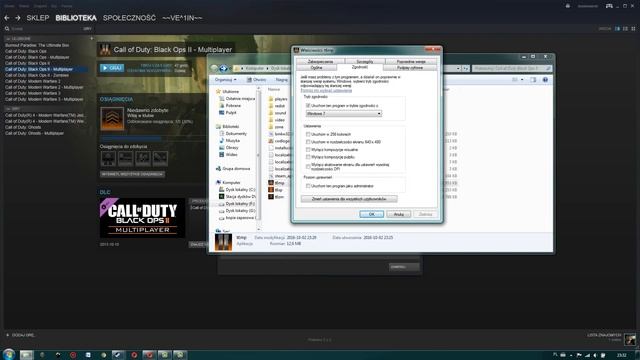Click plus icon beside ULUBIONE category
Screen dimensions: 640x360
pyautogui.click(x=91, y=38)
